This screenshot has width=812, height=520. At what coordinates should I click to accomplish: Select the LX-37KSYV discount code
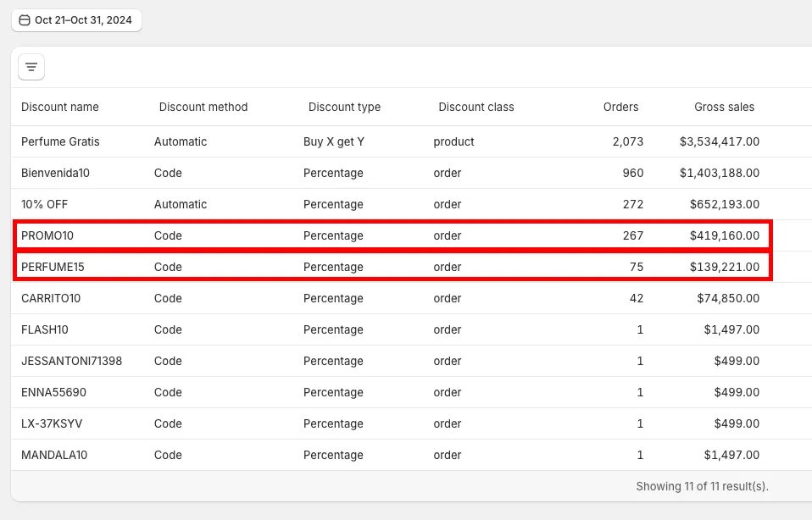pyautogui.click(x=52, y=423)
